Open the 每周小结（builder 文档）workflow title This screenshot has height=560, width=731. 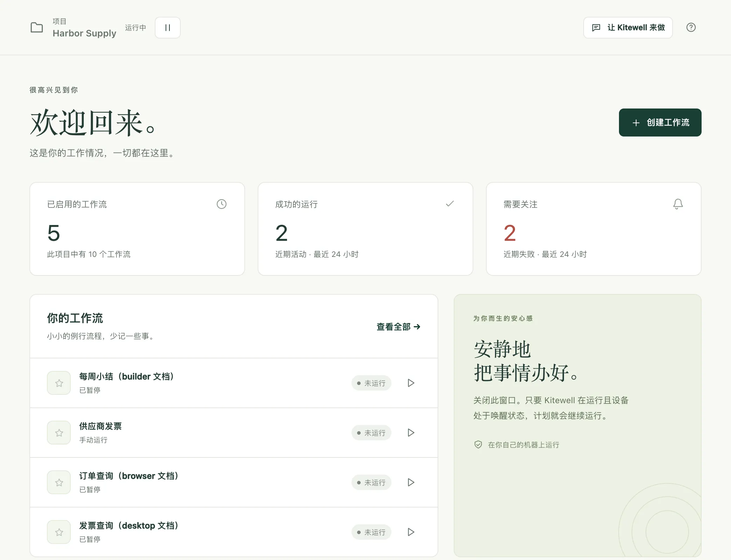point(126,377)
